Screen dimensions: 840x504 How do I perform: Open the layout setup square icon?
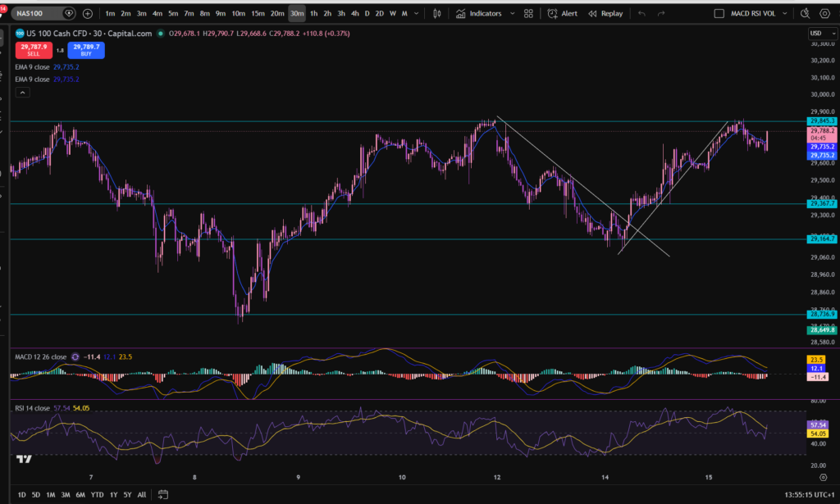[x=719, y=13]
